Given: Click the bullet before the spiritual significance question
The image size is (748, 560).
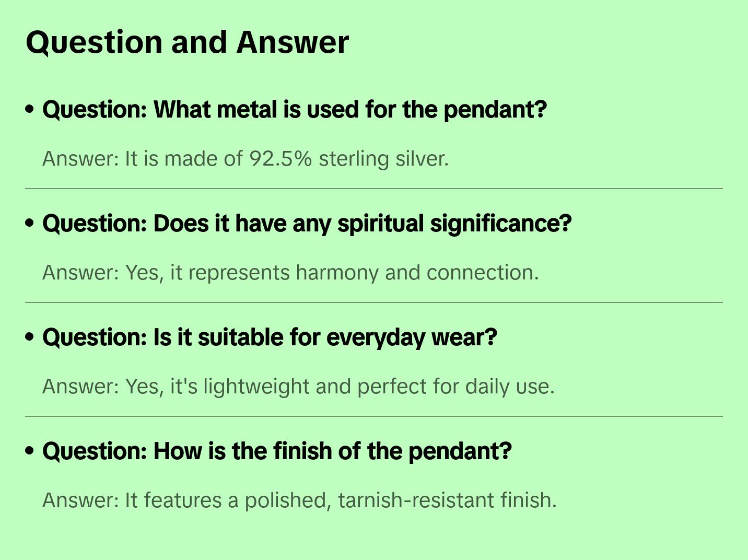Looking at the screenshot, I should pos(30,224).
